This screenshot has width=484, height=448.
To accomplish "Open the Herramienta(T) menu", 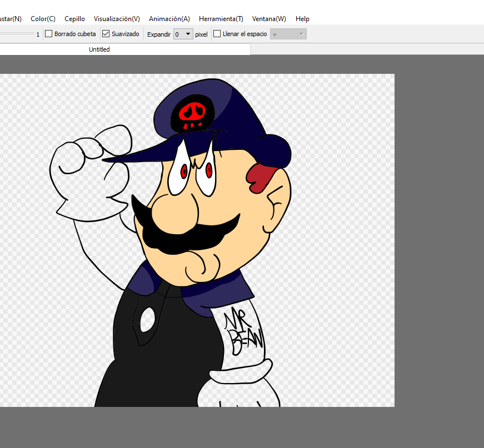I will point(221,19).
